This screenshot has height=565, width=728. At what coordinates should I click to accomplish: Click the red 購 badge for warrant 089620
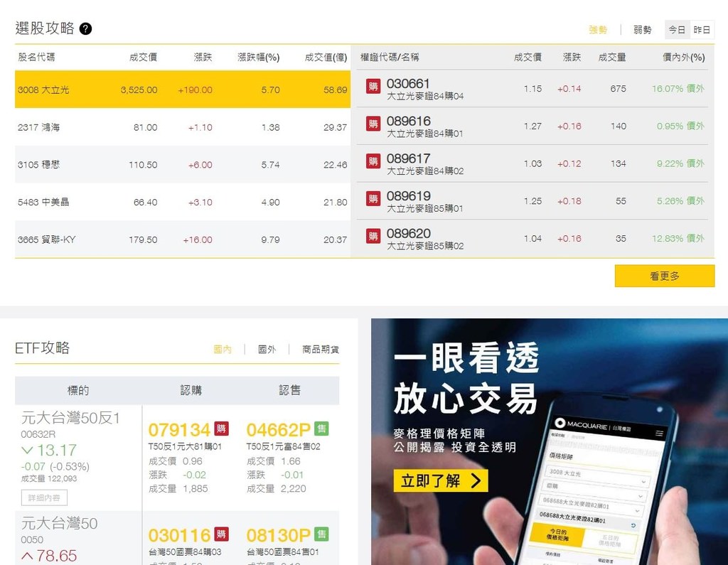tap(373, 237)
